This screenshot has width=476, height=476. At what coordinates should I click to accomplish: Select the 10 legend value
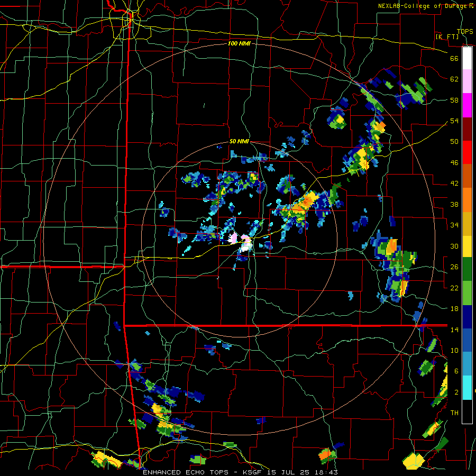(454, 351)
